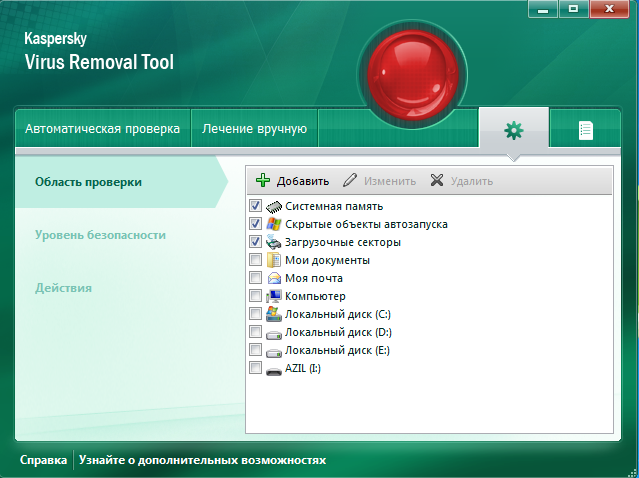Viewport: 639px width, 478px height.
Task: Minimize the Kaspersky window
Action: point(543,9)
